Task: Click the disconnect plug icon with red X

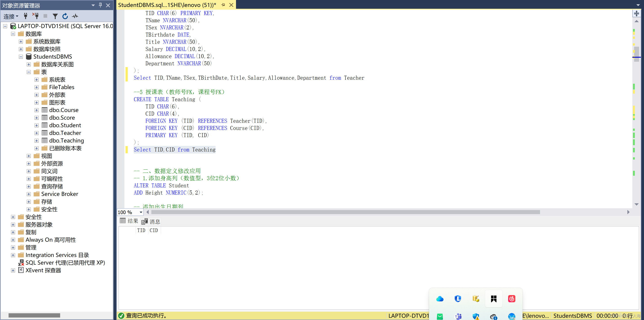Action: 35,16
